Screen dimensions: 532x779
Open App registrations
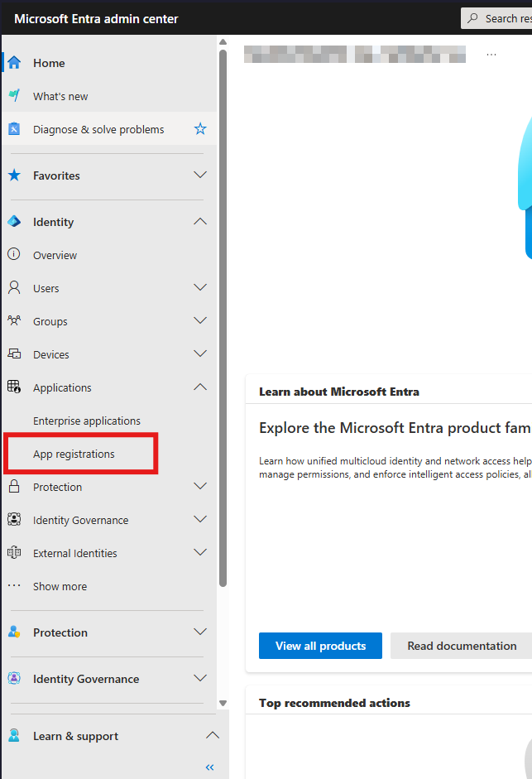coord(74,454)
